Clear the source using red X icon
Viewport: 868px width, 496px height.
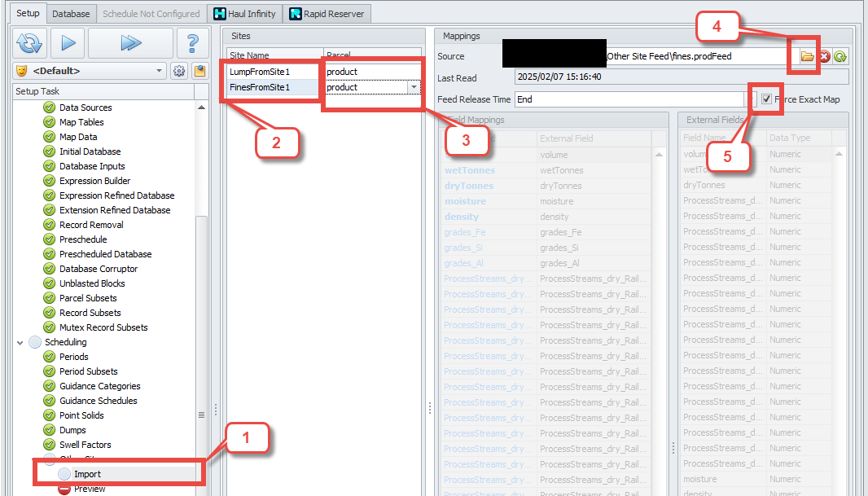click(824, 56)
